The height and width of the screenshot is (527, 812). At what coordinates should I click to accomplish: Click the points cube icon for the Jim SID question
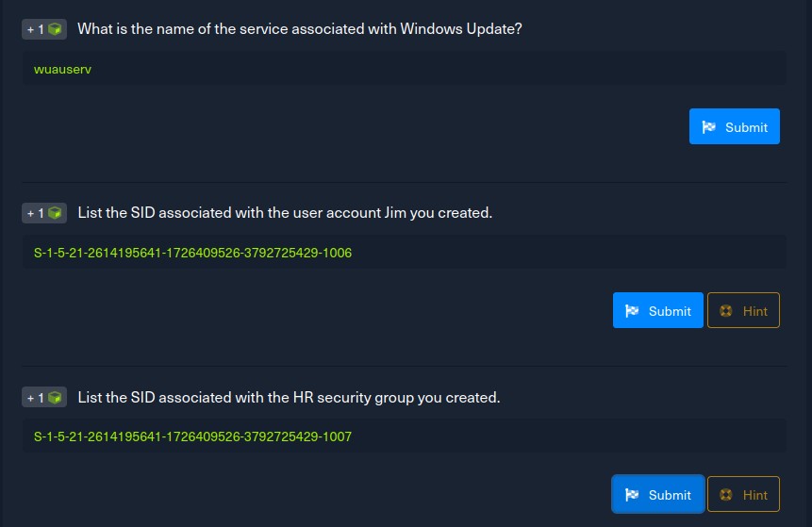click(55, 213)
